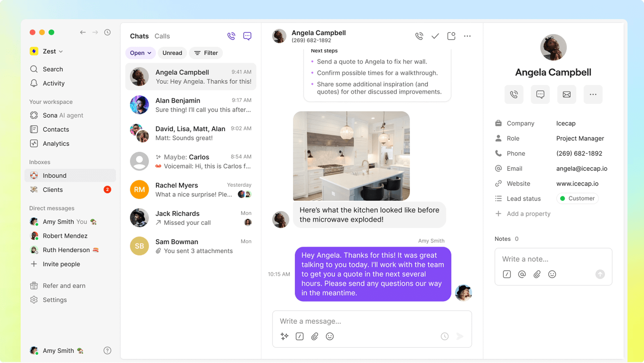This screenshot has width=644, height=363.
Task: Send the message with arrow icon
Action: pos(460,336)
